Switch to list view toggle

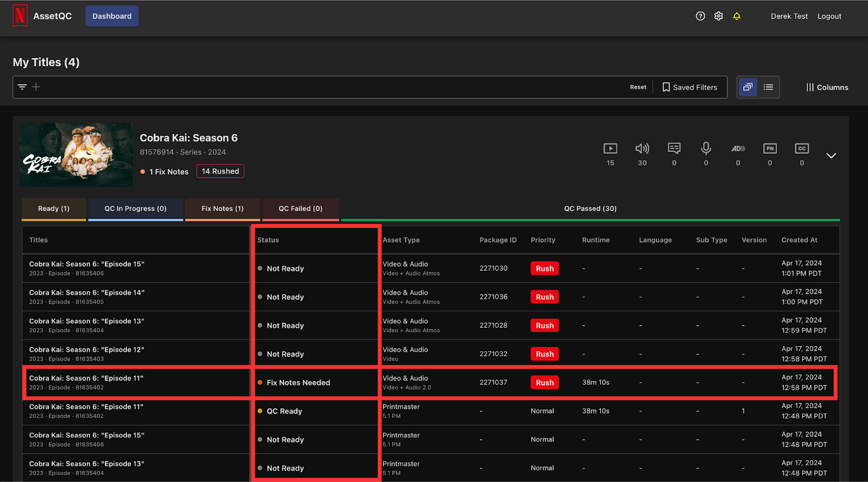click(768, 87)
